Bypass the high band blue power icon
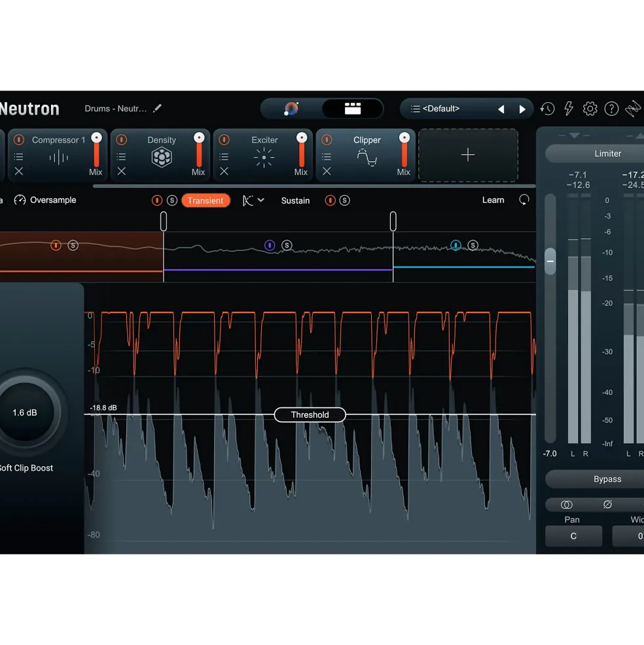 pos(456,246)
